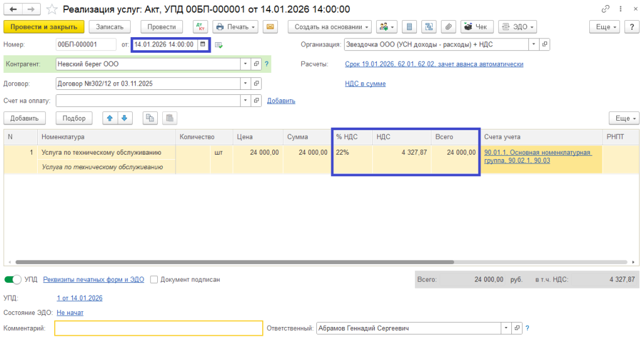The height and width of the screenshot is (337, 644).
Task: Check the Документ подписан checkbox
Action: click(154, 279)
